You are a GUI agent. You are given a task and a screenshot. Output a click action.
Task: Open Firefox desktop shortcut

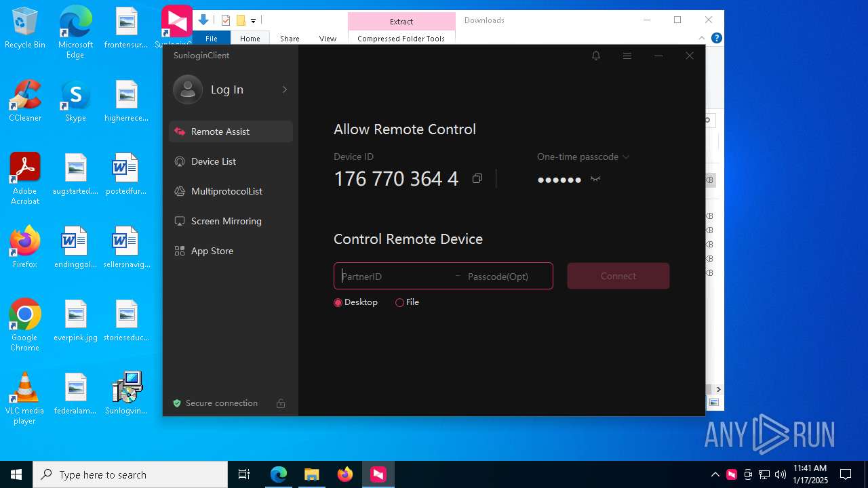tap(25, 248)
